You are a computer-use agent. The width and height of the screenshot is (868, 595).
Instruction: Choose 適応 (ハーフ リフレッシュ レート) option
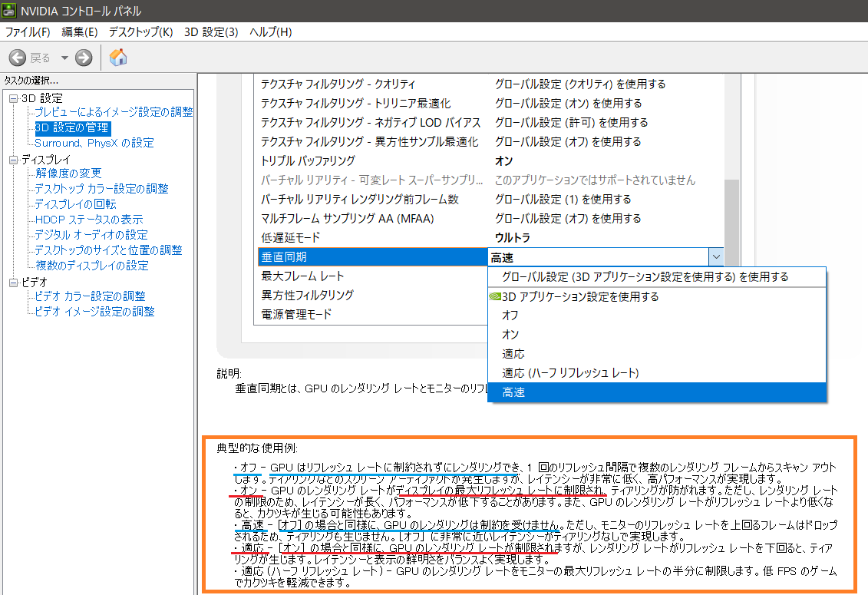(656, 373)
